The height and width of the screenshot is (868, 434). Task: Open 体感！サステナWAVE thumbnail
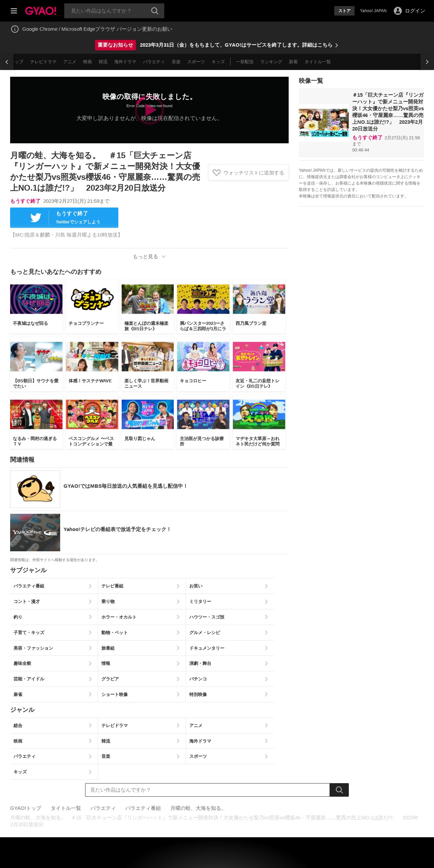coord(92,357)
